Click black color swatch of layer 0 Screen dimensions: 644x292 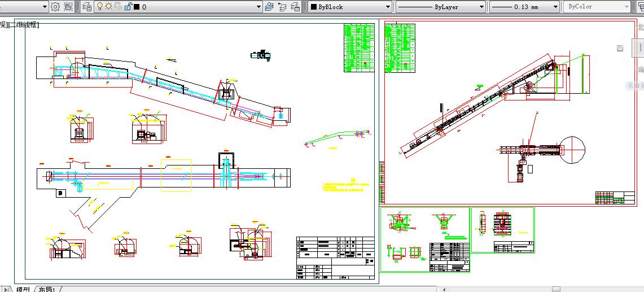(137, 7)
